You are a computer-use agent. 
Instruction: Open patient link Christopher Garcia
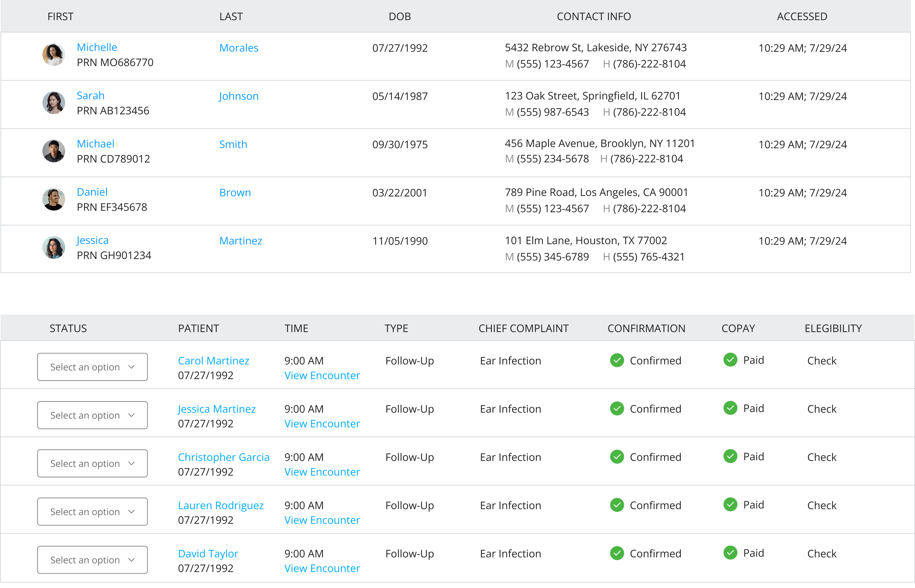tap(223, 457)
